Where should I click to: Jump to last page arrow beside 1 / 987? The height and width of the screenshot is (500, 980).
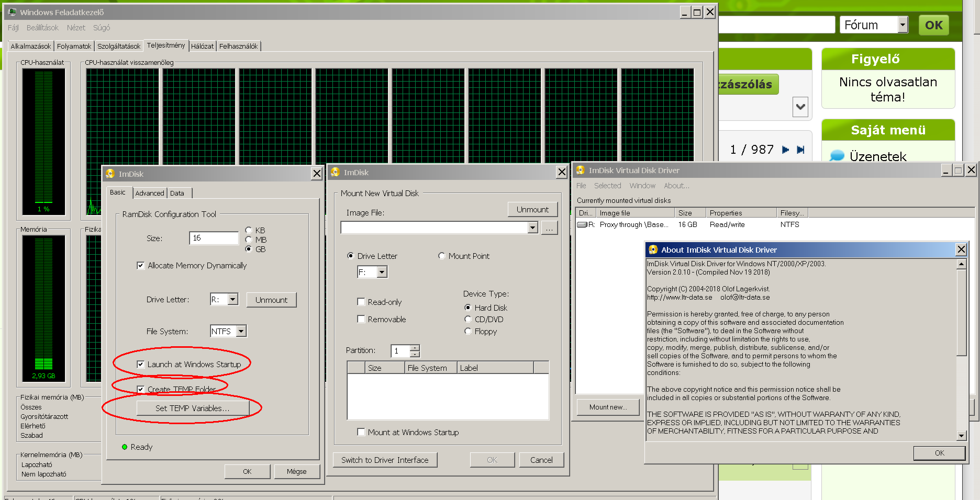[800, 150]
